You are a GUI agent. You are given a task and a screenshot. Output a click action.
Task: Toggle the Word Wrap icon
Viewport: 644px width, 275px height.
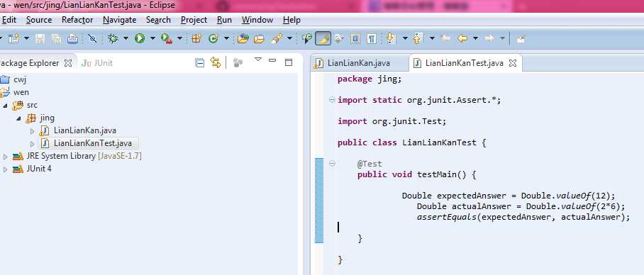tap(339, 38)
